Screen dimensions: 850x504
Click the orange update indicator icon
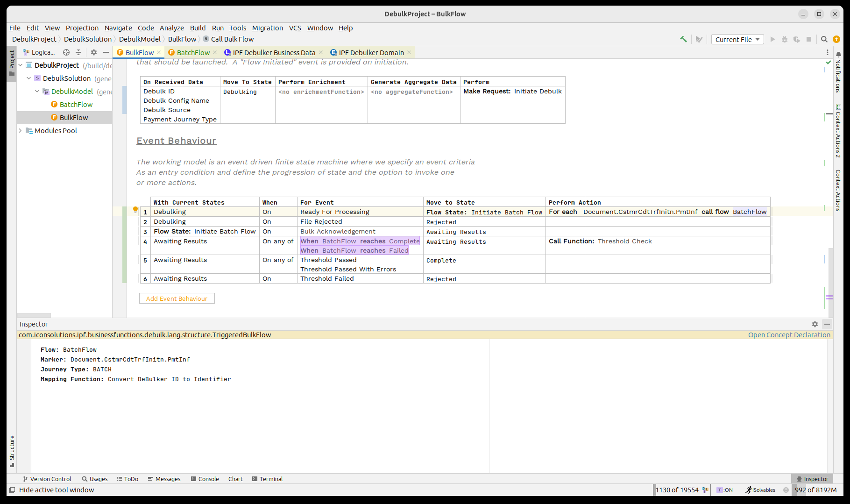pos(836,39)
